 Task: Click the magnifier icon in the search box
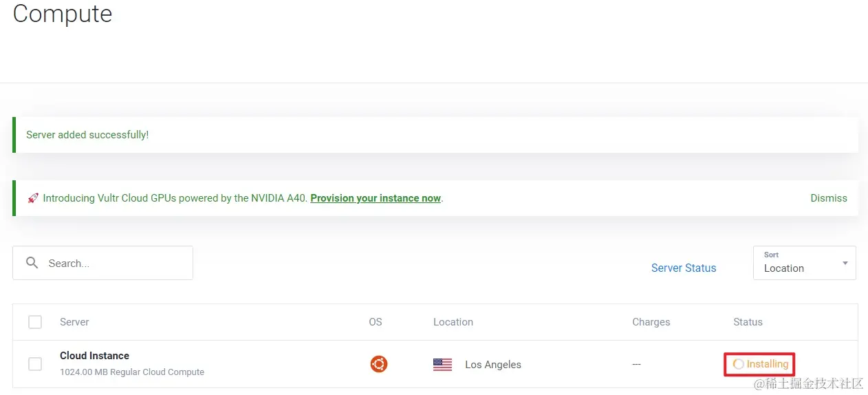tap(32, 263)
